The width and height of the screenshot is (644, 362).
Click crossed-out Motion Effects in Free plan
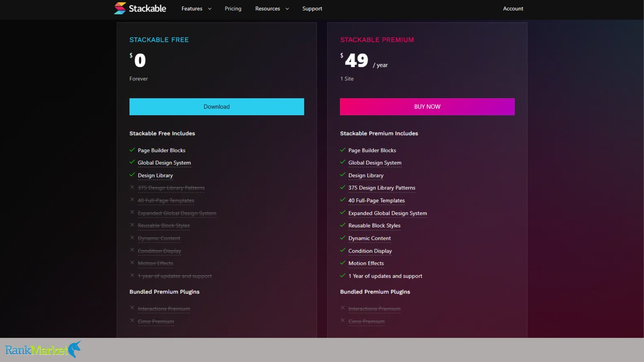(156, 263)
